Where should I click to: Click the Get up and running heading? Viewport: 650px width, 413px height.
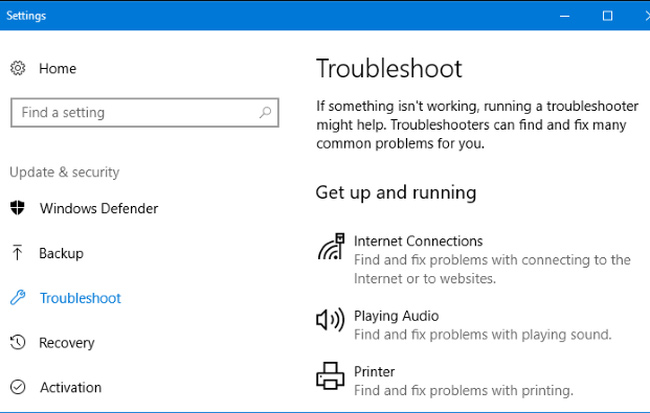(396, 193)
